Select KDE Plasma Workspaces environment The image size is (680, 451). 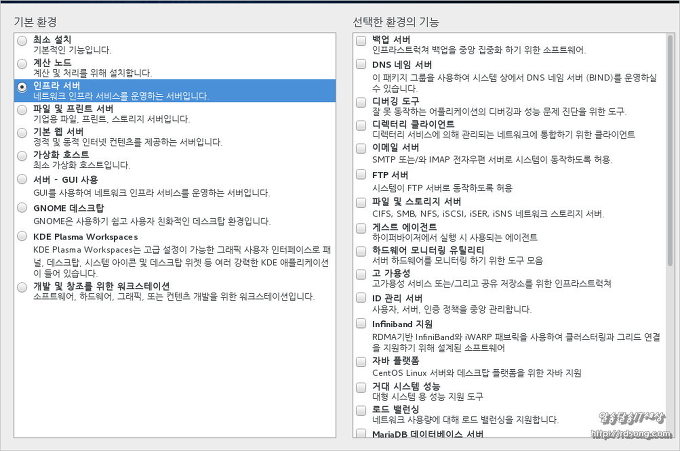click(22, 237)
